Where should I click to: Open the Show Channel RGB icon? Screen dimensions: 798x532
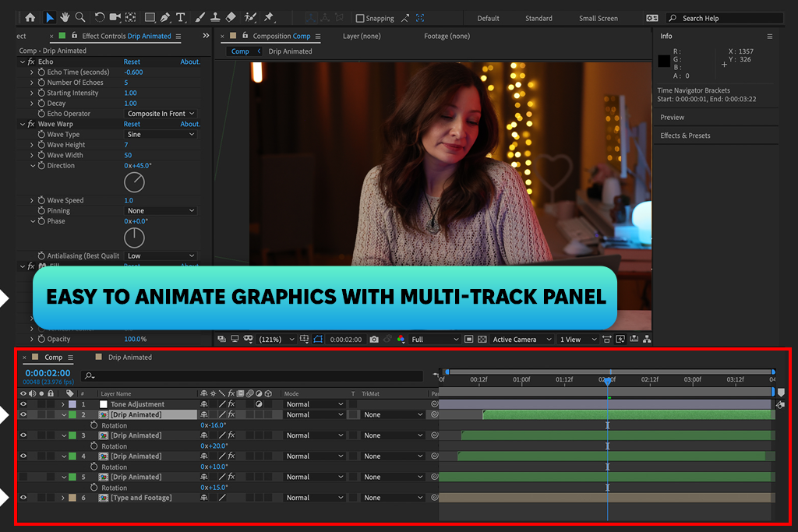click(401, 340)
